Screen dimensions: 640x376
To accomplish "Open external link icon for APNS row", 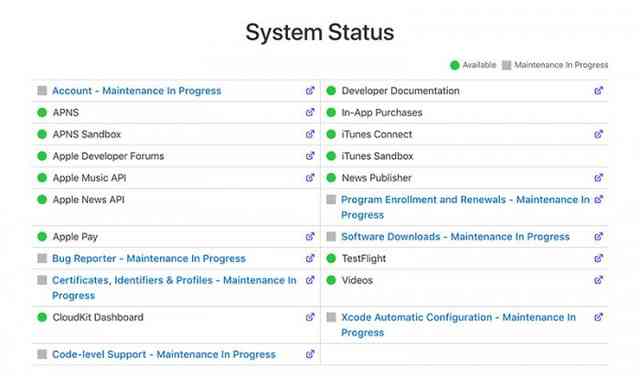I will (310, 112).
